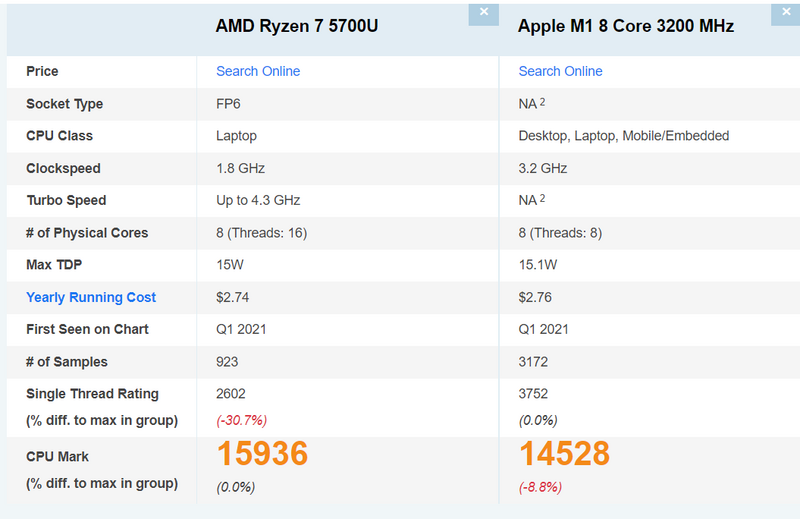Click the Desktop, Laptop, Mobile/Embedded value
The height and width of the screenshot is (519, 800).
point(623,136)
